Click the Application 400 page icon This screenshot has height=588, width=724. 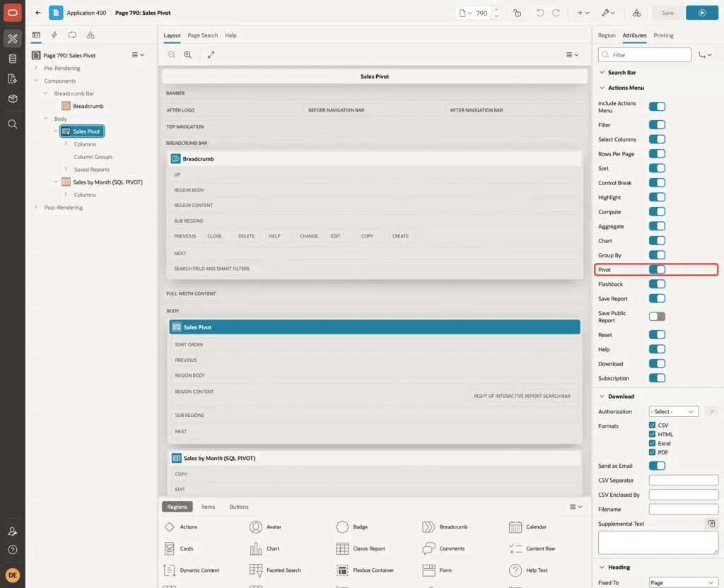[56, 13]
